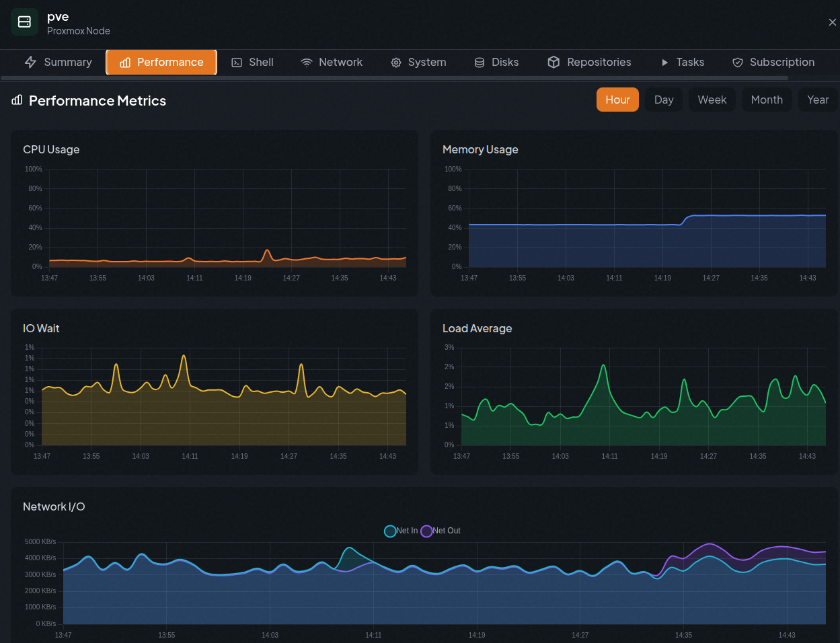Toggle the Net Out legend series
This screenshot has height=643, width=840.
click(x=441, y=531)
